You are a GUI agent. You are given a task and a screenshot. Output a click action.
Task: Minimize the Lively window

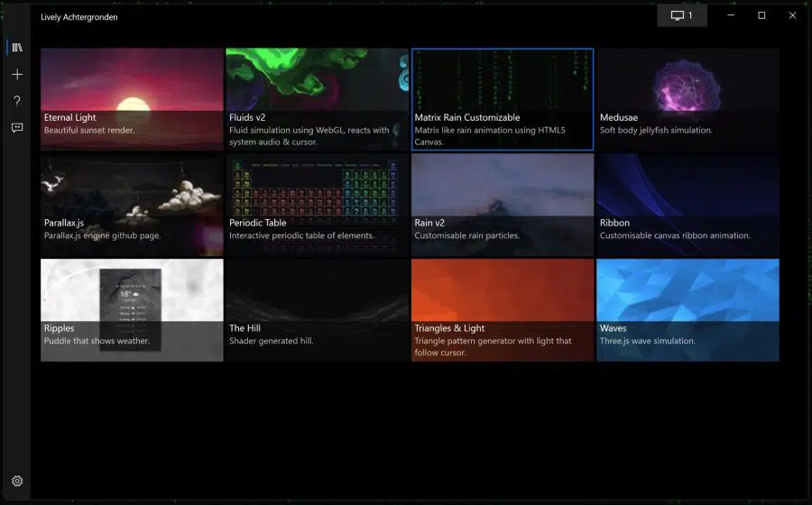tap(731, 15)
